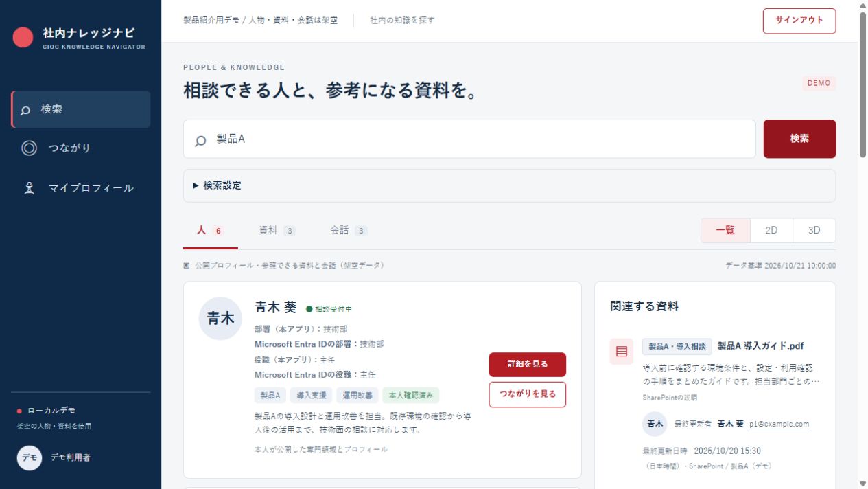Click 本人が公開した専門領域とプロフィール note

click(320, 450)
